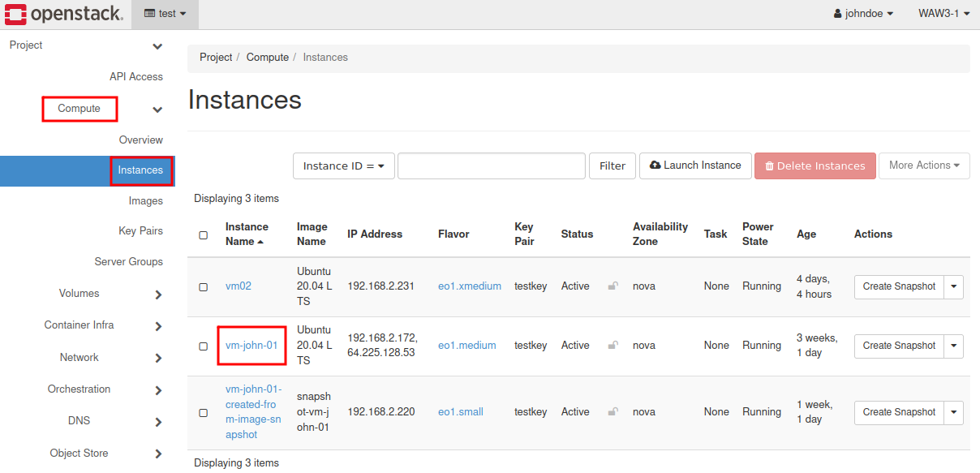Click the OpenStack logo
The width and height of the screenshot is (980, 473).
coord(65,14)
